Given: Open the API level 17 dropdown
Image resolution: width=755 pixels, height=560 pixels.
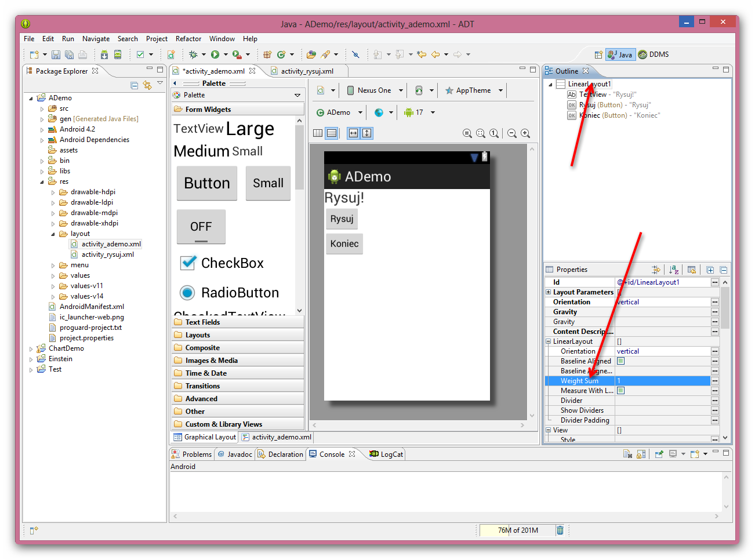Looking at the screenshot, I should [419, 112].
